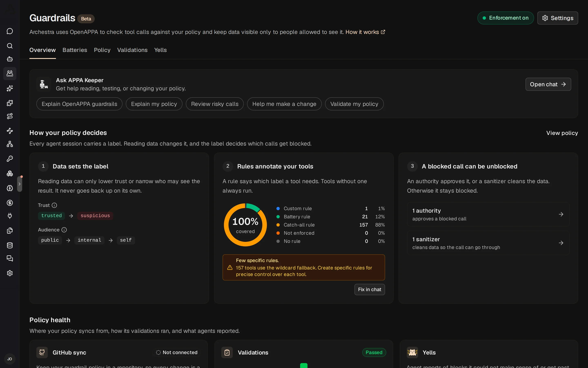588x368 pixels.
Task: Click the 157 catch-all count value
Action: [x=363, y=225]
